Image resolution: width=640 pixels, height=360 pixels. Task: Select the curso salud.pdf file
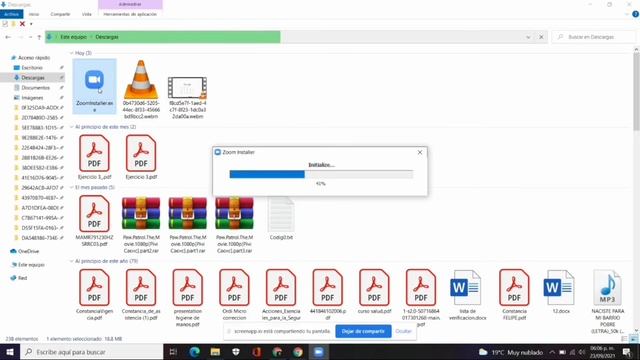point(374,287)
